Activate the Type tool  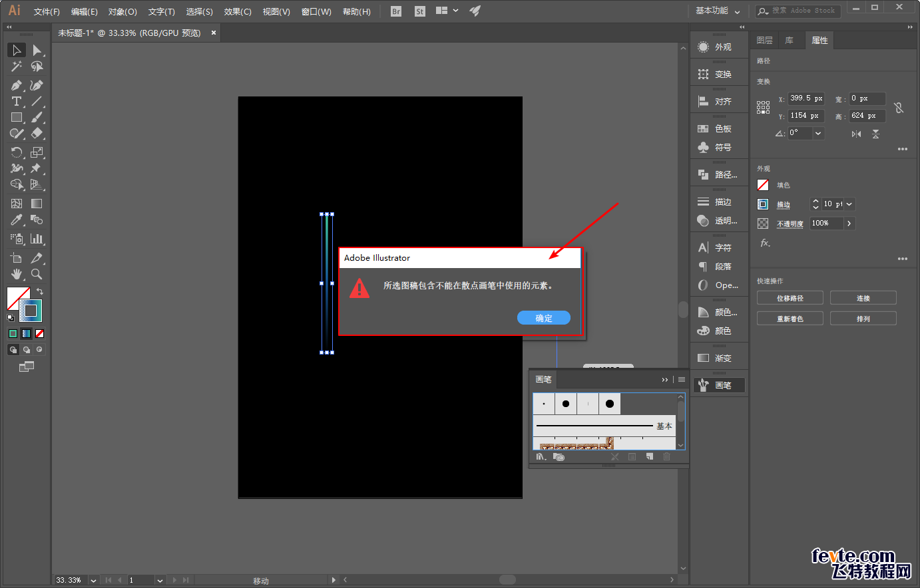(17, 102)
